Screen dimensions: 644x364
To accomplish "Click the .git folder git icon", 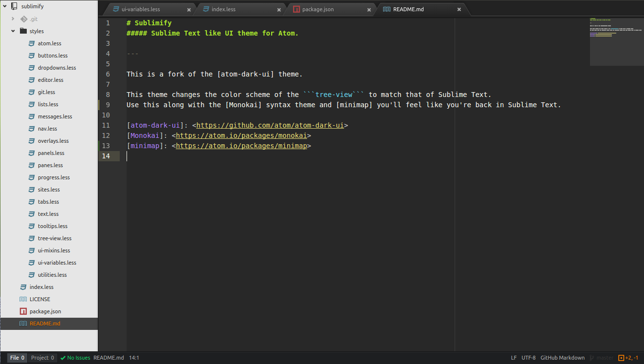I will pyautogui.click(x=23, y=19).
